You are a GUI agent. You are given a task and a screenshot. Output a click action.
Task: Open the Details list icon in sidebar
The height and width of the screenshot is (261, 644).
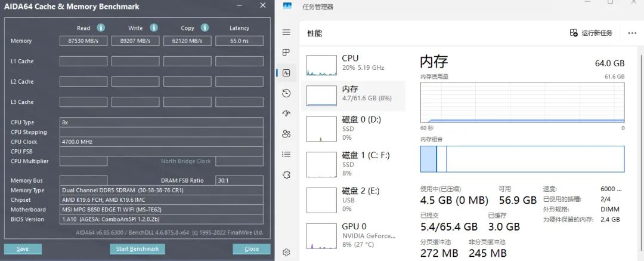286,154
